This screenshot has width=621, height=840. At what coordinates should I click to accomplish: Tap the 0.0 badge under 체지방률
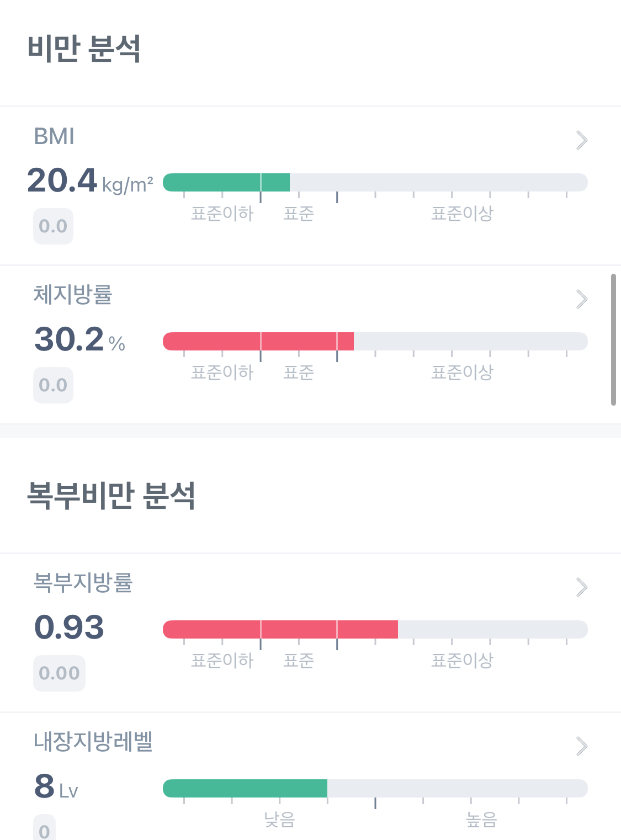53,385
